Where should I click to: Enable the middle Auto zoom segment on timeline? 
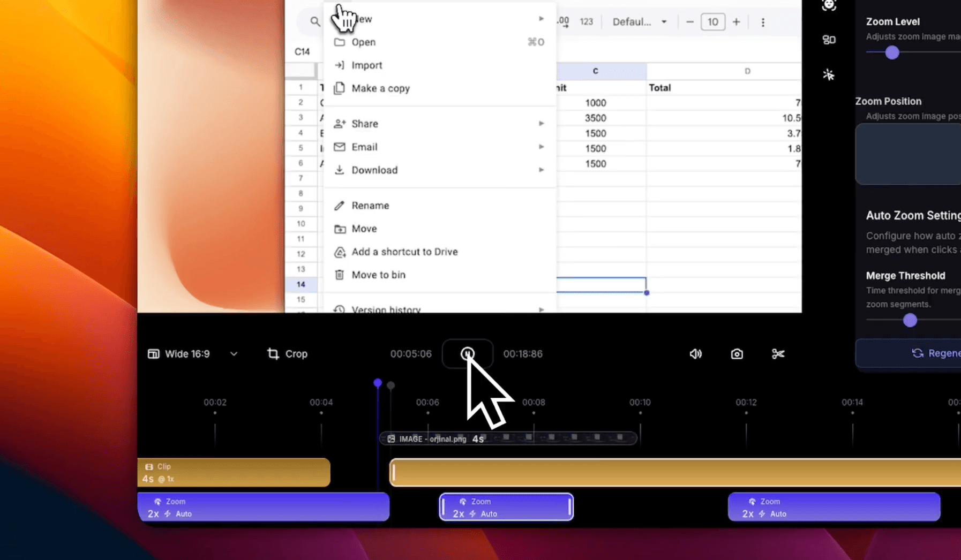coord(506,507)
